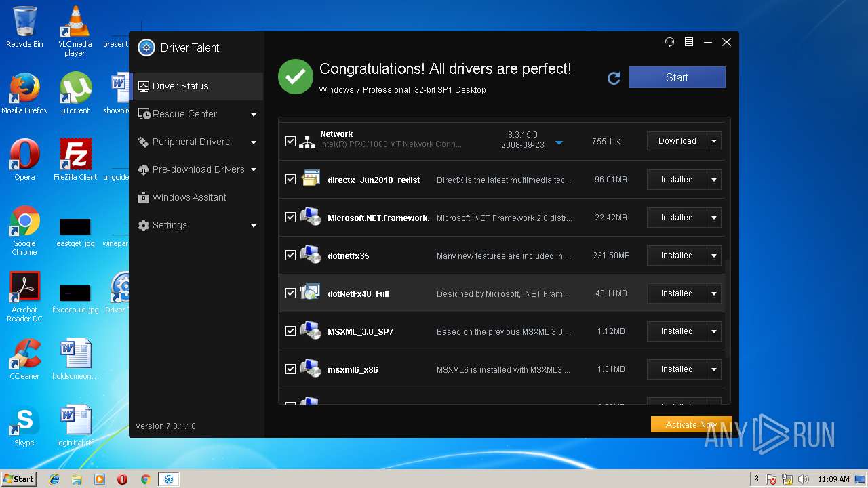Uncheck the dotnetfx35 checkbox
This screenshot has width=868, height=488.
(x=290, y=256)
